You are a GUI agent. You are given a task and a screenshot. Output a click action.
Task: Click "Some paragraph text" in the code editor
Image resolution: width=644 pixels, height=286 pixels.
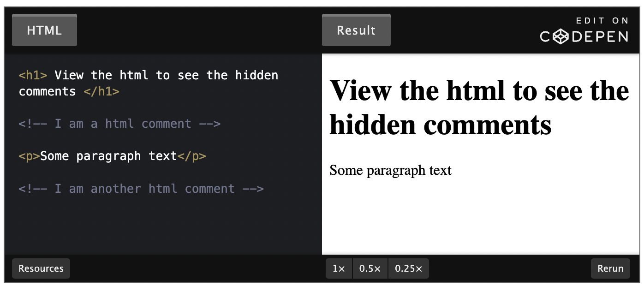point(109,156)
